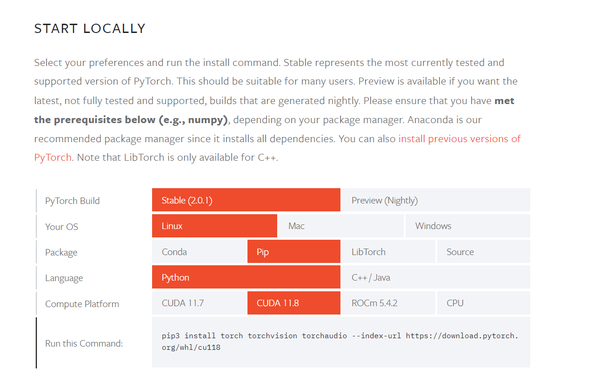This screenshot has height=387, width=600.
Task: Select Linux as your OS
Action: 214,225
